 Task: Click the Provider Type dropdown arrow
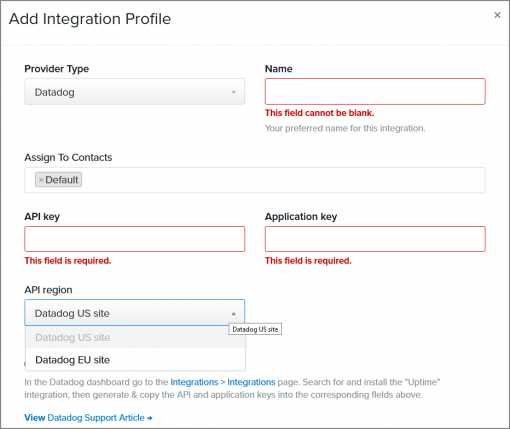[234, 92]
